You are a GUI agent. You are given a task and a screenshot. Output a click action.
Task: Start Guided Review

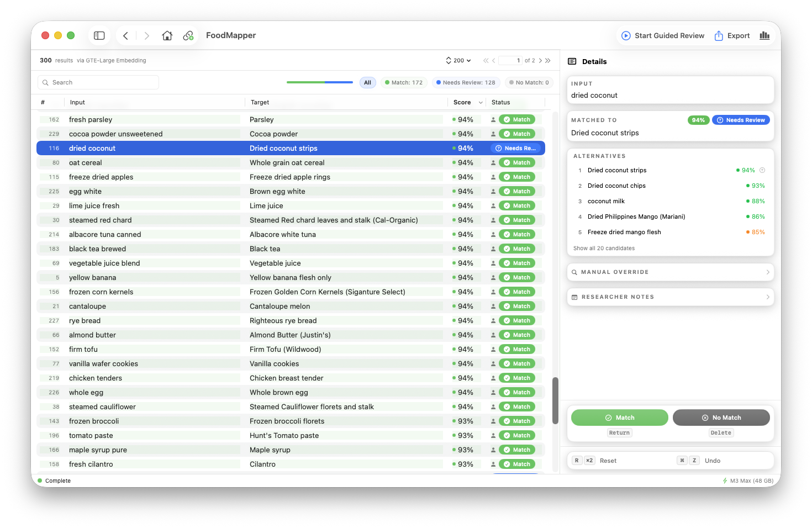pos(662,35)
